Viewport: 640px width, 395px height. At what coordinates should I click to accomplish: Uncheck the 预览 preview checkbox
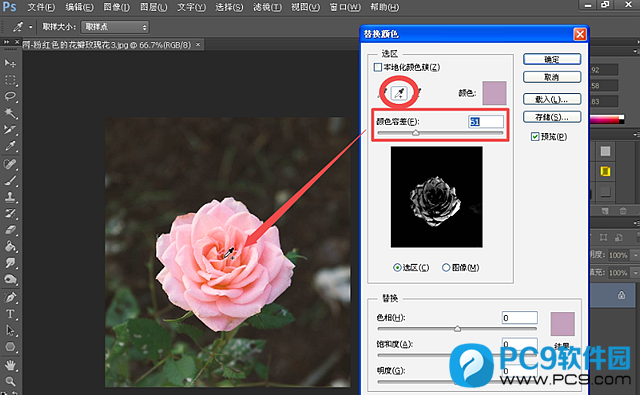click(x=535, y=137)
